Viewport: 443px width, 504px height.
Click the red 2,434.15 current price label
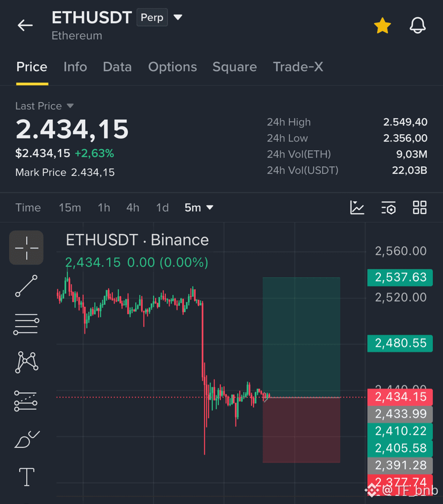tap(400, 397)
